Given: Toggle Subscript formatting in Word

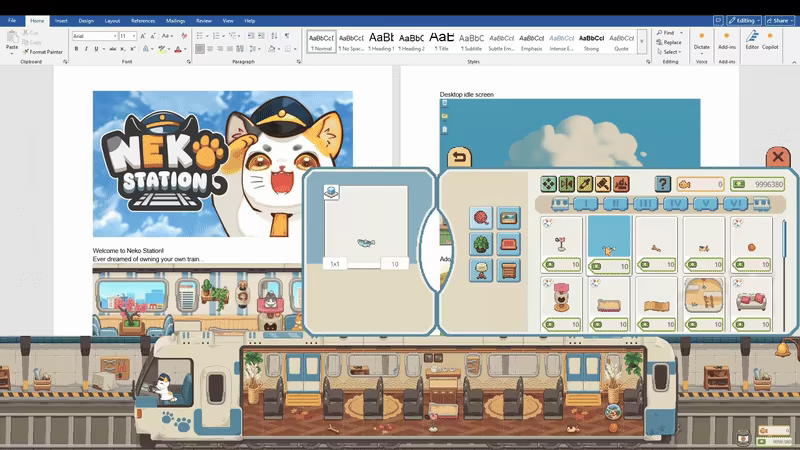Looking at the screenshot, I should (x=122, y=49).
